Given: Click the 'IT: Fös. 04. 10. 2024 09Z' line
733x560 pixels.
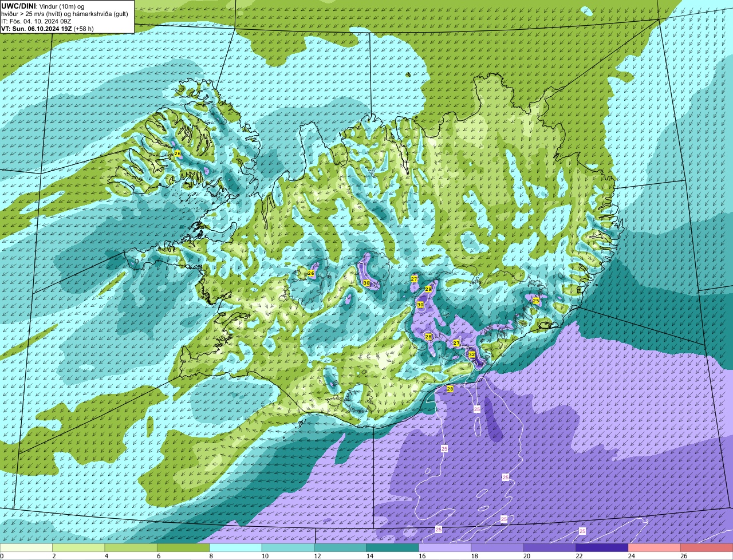Looking at the screenshot, I should click(x=36, y=21).
